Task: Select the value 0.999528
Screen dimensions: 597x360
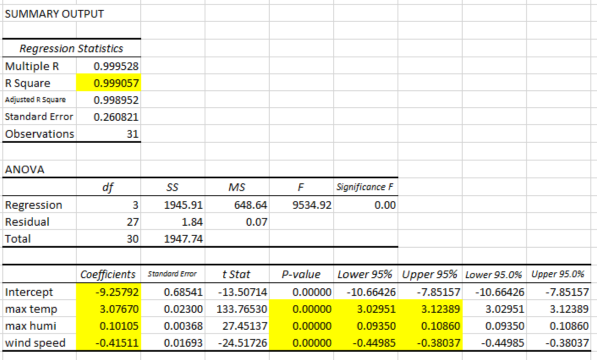Action: click(x=116, y=66)
